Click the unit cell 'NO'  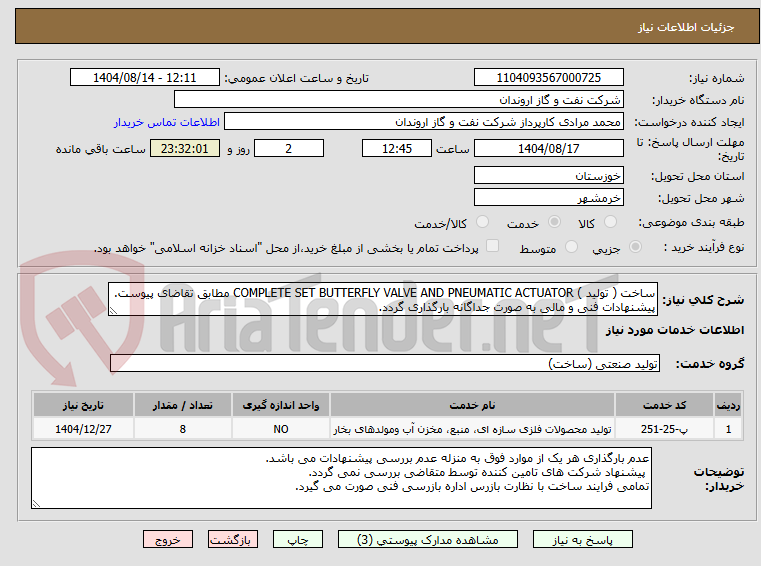[x=281, y=429]
